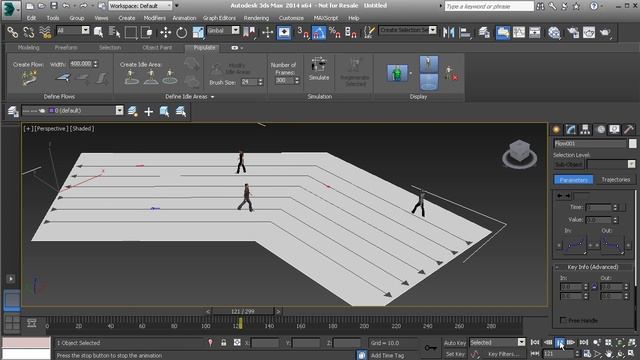Open the Utilities command panel tab
This screenshot has width=640, height=360.
(x=629, y=130)
